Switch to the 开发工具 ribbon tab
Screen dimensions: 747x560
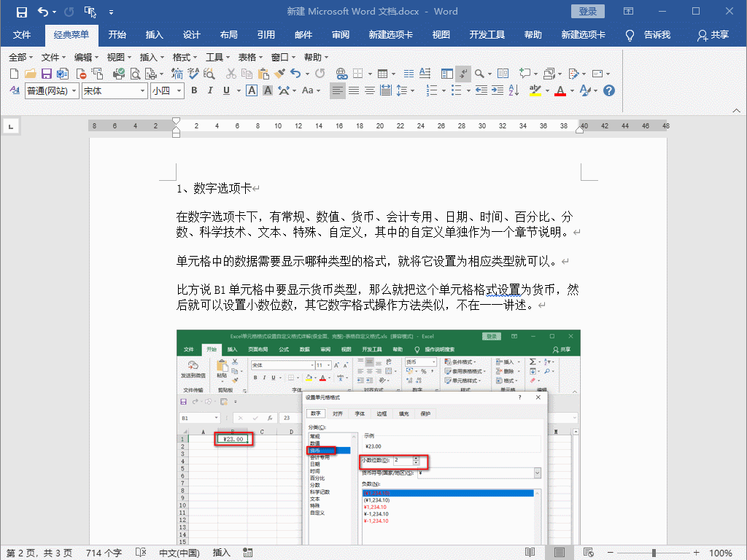click(x=487, y=35)
